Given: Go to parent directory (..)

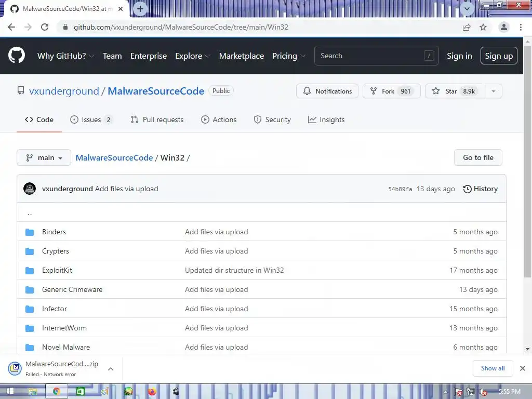Looking at the screenshot, I should 30,213.
